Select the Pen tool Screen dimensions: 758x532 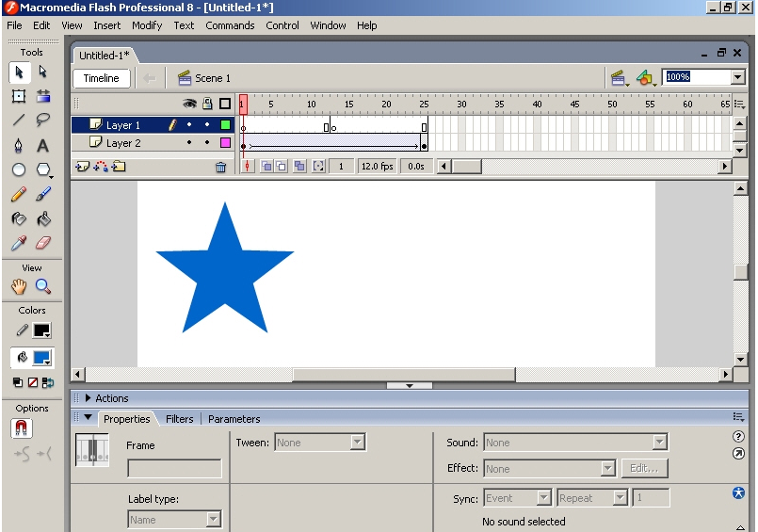coord(19,145)
